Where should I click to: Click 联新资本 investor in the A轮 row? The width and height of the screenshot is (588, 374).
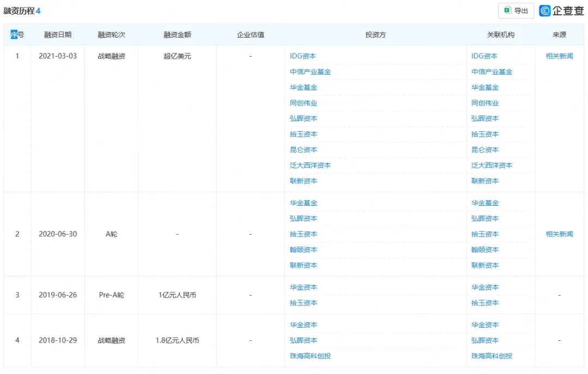point(303,266)
